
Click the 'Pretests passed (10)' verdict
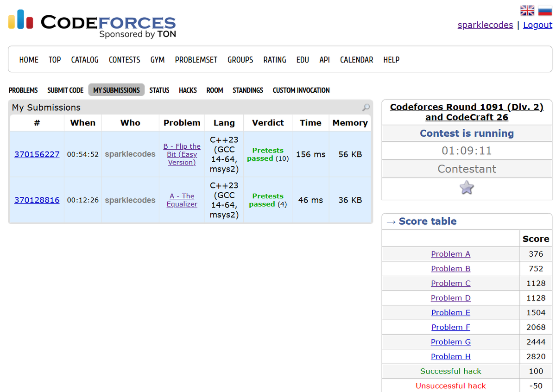[x=268, y=154]
